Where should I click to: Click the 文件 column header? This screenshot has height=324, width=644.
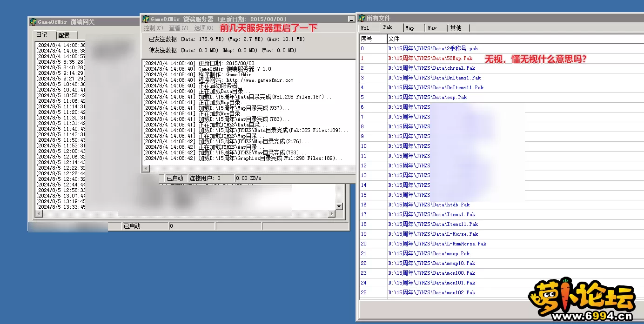[515, 39]
